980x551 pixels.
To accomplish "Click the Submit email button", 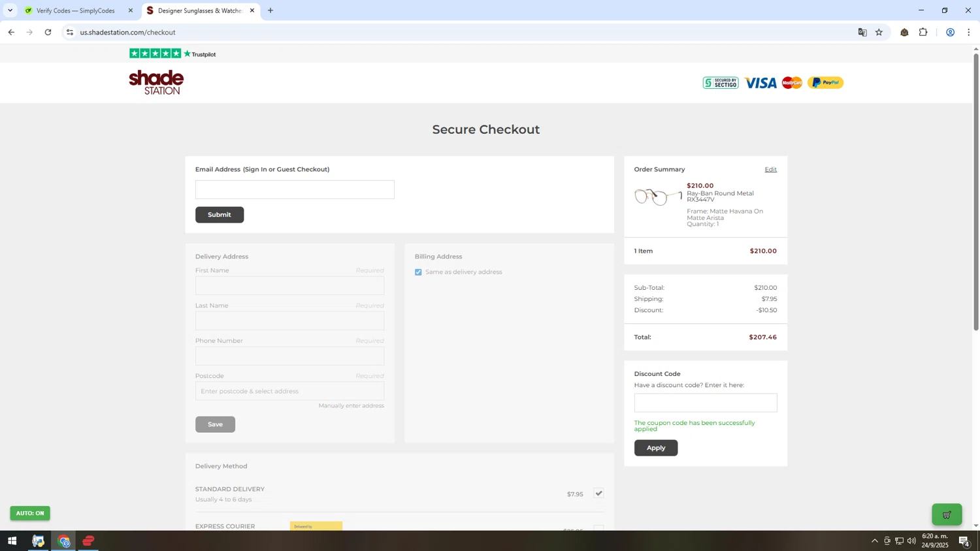I will [220, 215].
